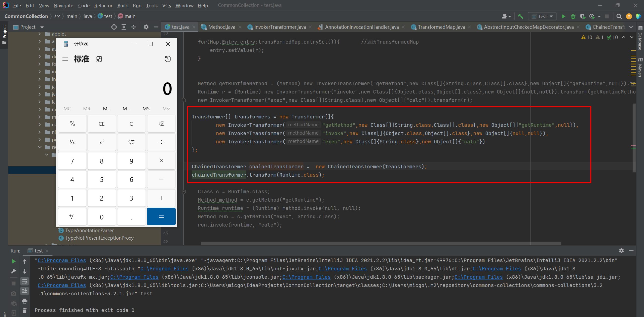Click calculator digit 7
This screenshot has width=644, height=317.
(72, 161)
